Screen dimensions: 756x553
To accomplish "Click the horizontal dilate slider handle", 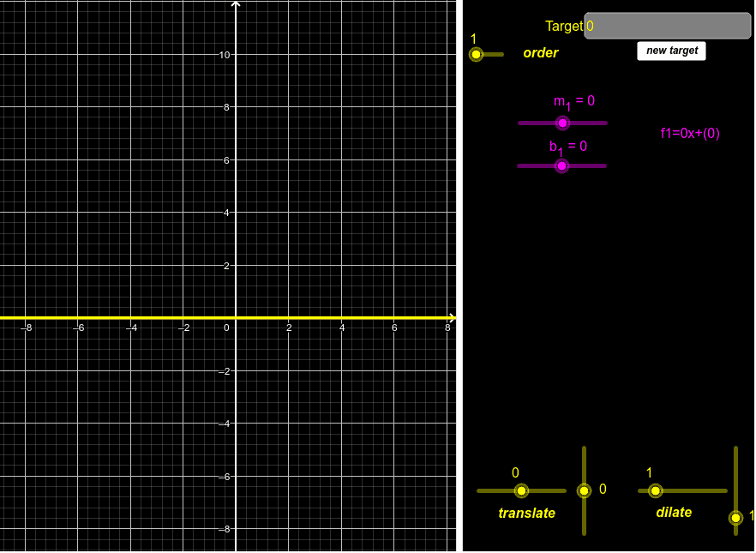I will [x=655, y=490].
